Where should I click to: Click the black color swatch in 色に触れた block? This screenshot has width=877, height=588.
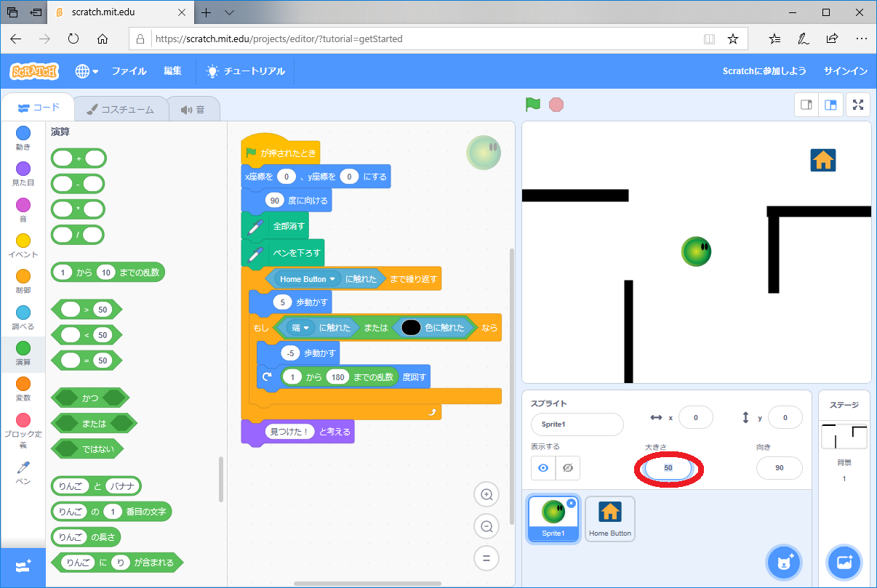point(411,328)
